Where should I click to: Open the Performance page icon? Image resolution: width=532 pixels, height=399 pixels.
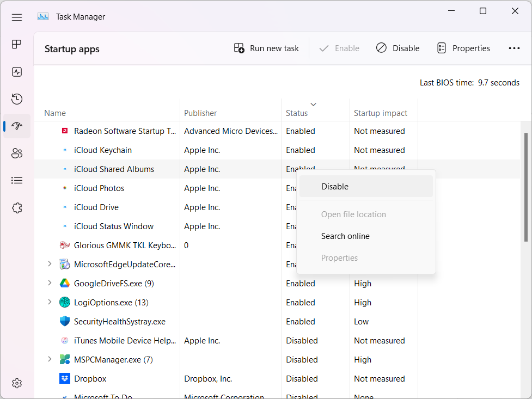click(17, 72)
